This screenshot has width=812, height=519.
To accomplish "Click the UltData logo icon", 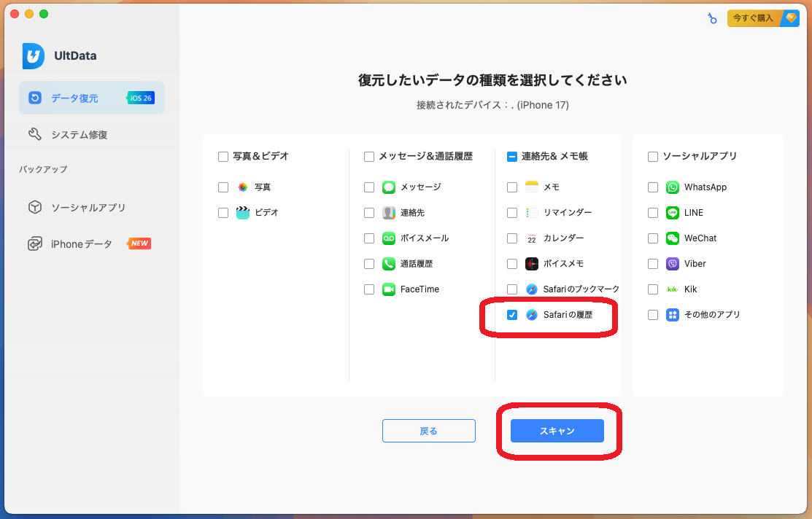I will pyautogui.click(x=33, y=56).
